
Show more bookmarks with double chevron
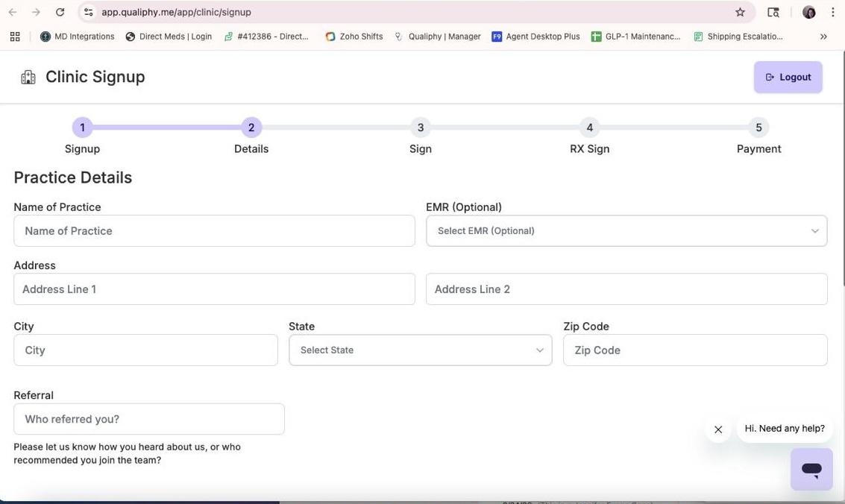823,37
